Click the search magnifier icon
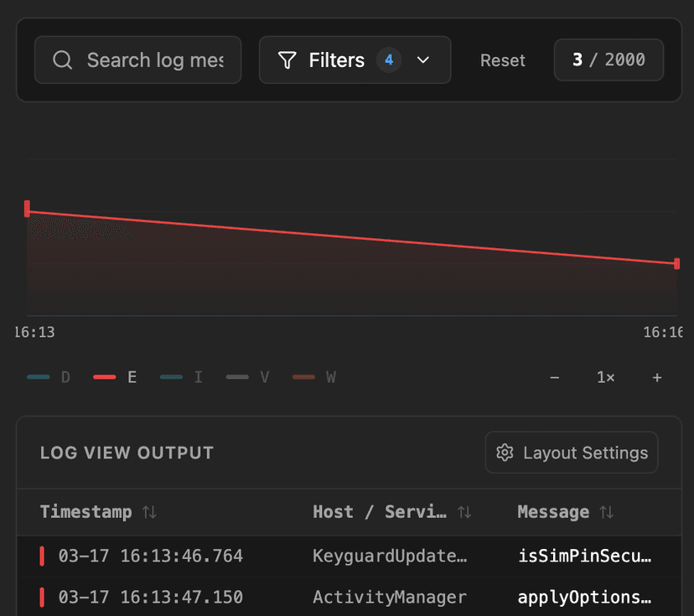This screenshot has height=616, width=694. tap(62, 60)
